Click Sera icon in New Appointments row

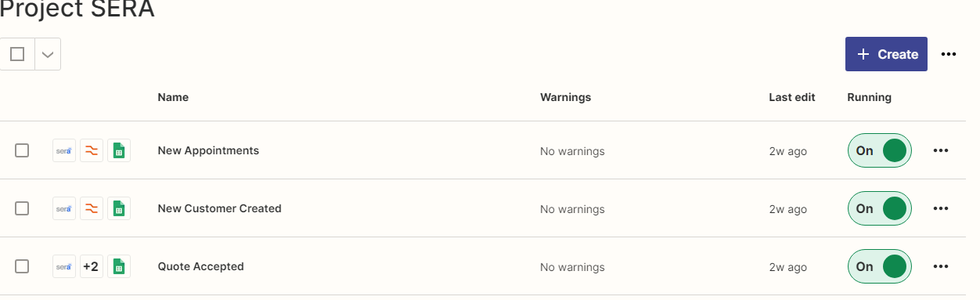pyautogui.click(x=64, y=150)
